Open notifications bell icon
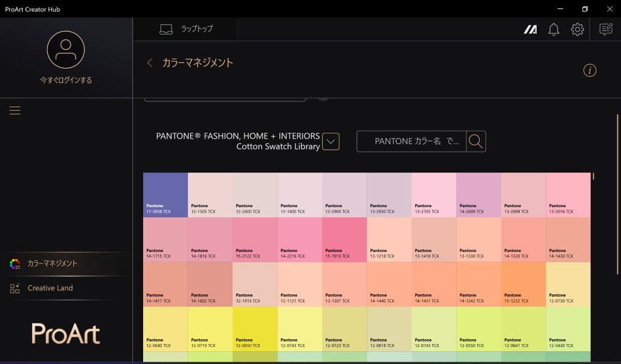Image resolution: width=621 pixels, height=364 pixels. [554, 29]
